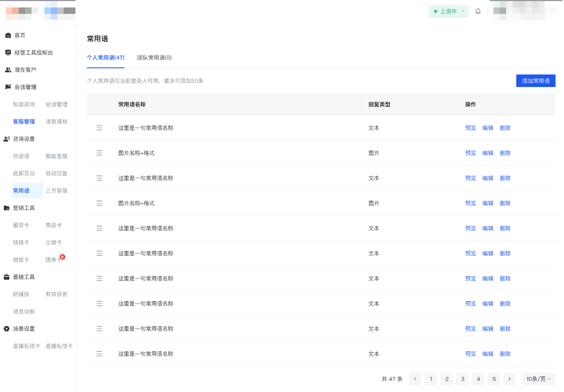Switch to 团队常用语(0) tab
Image resolution: width=564 pixels, height=392 pixels.
154,58
